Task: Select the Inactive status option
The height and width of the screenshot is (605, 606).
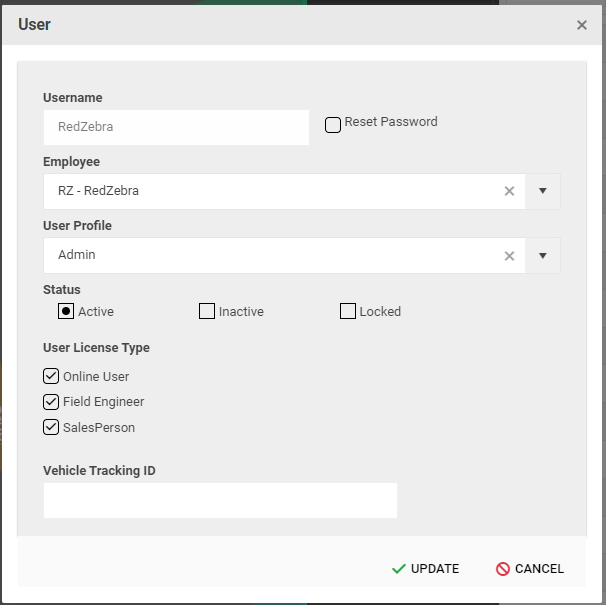Action: point(207,311)
